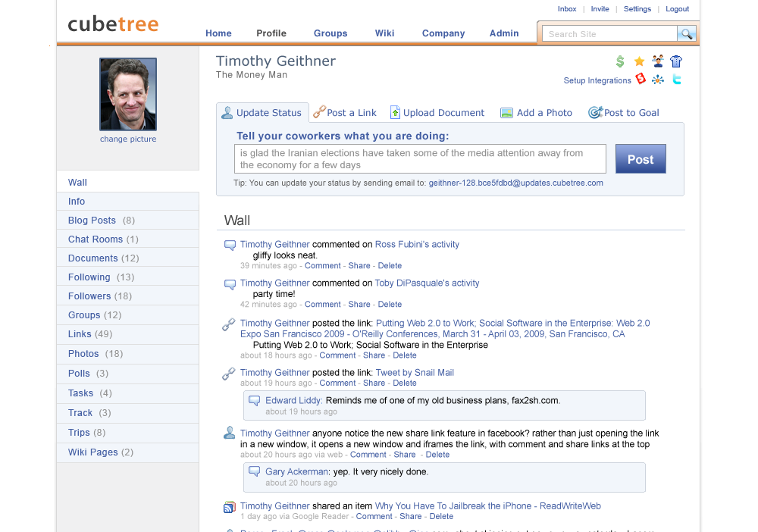Open Admin in main navigation
This screenshot has width=758, height=532.
tap(504, 33)
